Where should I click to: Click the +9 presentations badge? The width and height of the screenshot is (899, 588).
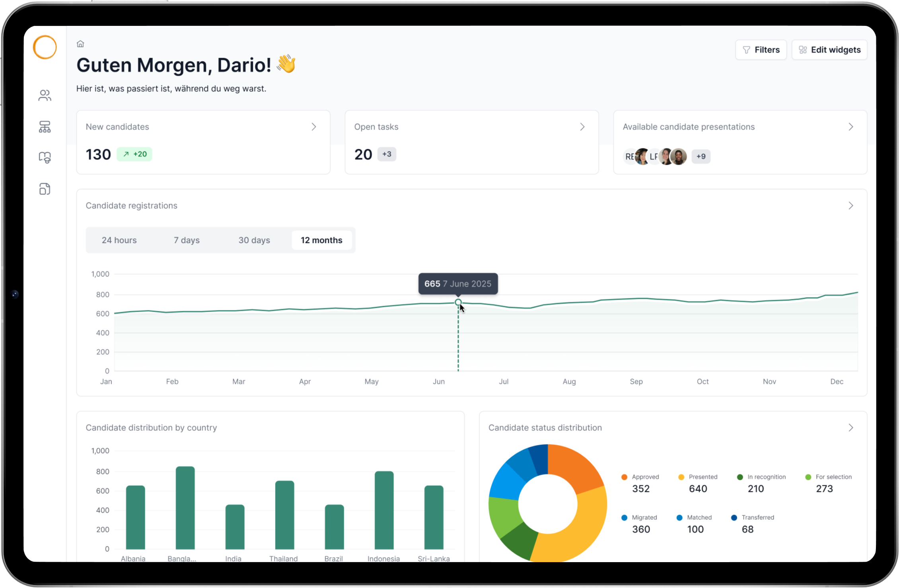(701, 157)
